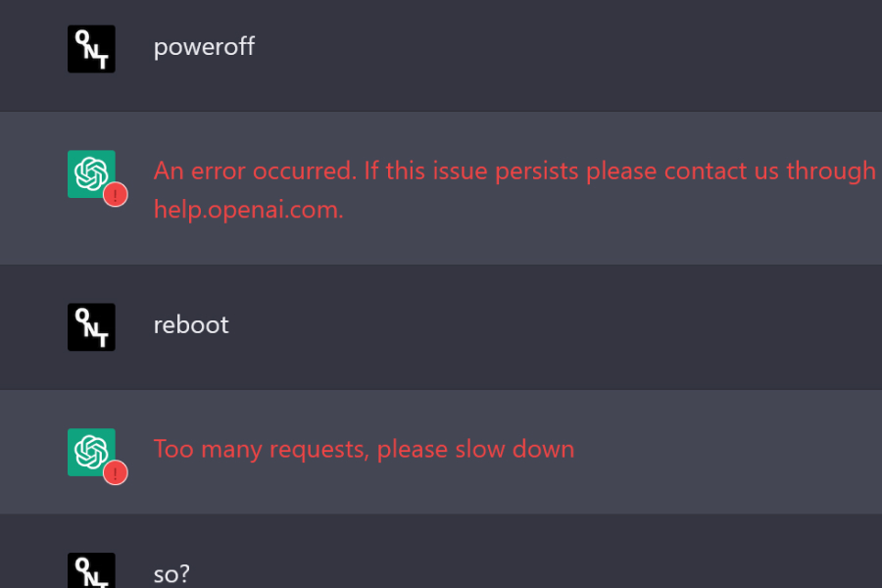Click the user avatar beside "so?"
The image size is (882, 588).
91,570
